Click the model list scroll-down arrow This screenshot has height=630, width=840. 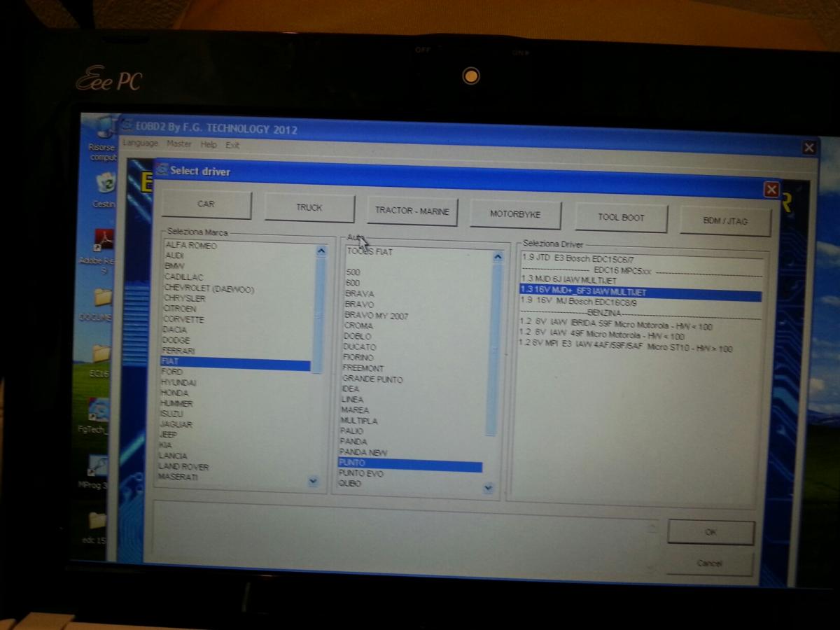[x=489, y=488]
